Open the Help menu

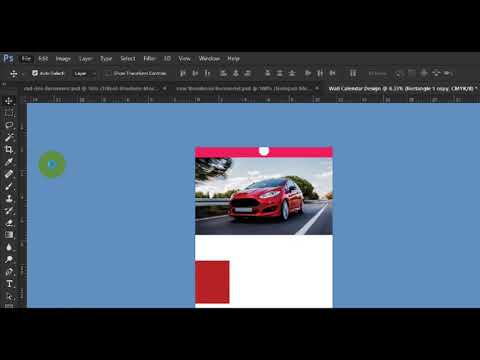(x=234, y=59)
